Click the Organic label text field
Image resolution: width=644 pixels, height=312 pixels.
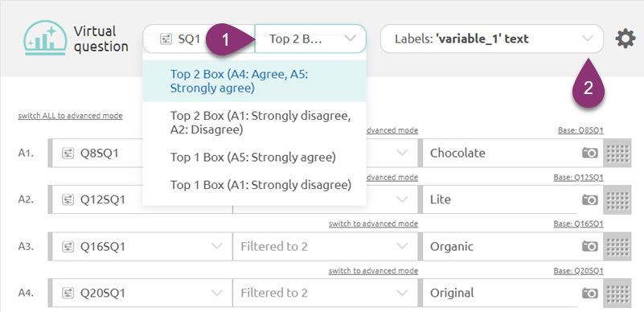[500, 246]
